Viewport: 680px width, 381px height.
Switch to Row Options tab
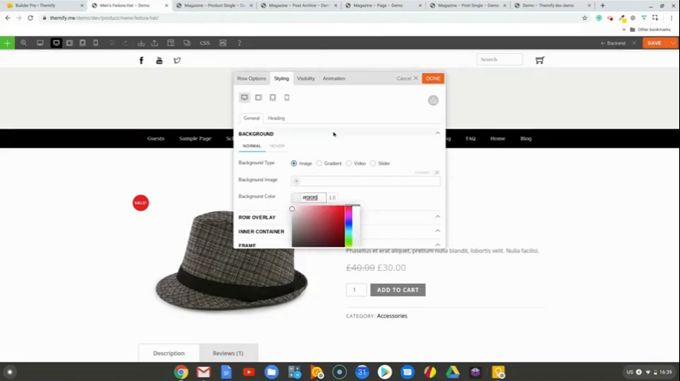tap(252, 78)
